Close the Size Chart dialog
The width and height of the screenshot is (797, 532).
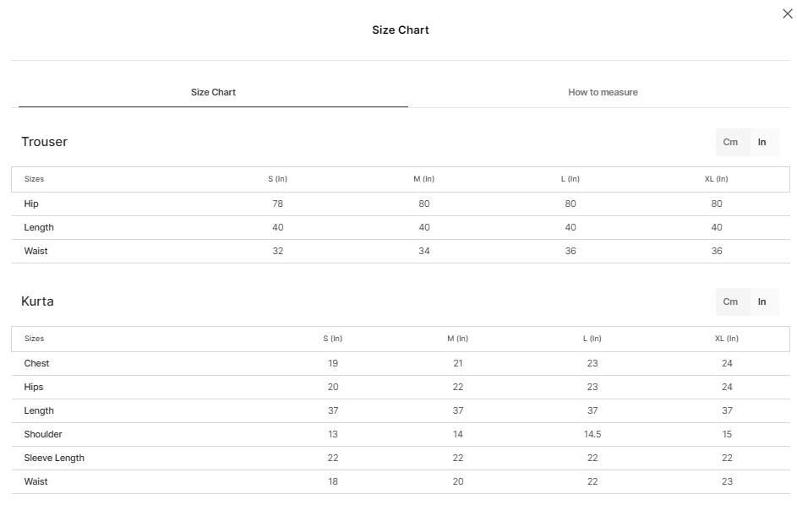(788, 14)
